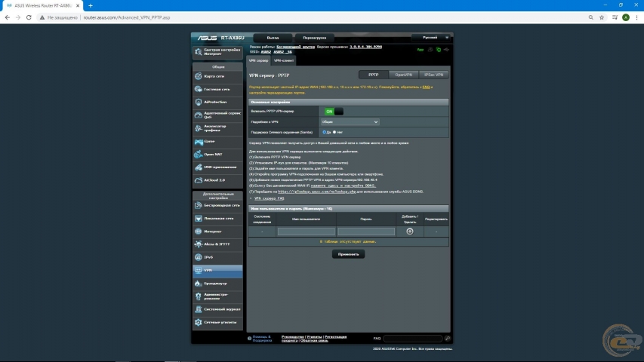This screenshot has width=644, height=362.
Task: Open the Утилиты footer link
Action: pos(314,337)
